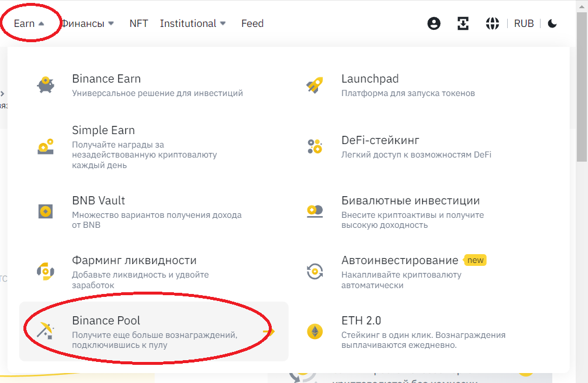Click the DeFi-стейкинг coins icon
The image size is (588, 383).
point(314,146)
